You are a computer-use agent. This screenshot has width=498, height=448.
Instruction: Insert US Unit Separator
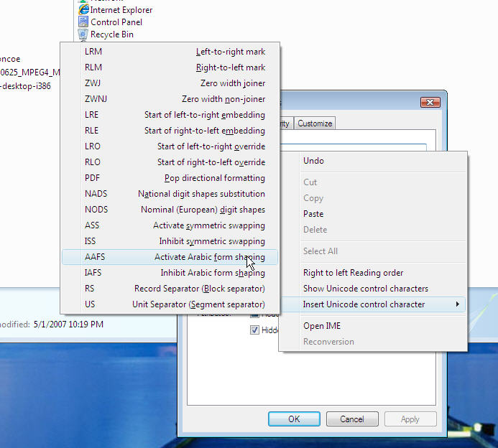170,304
